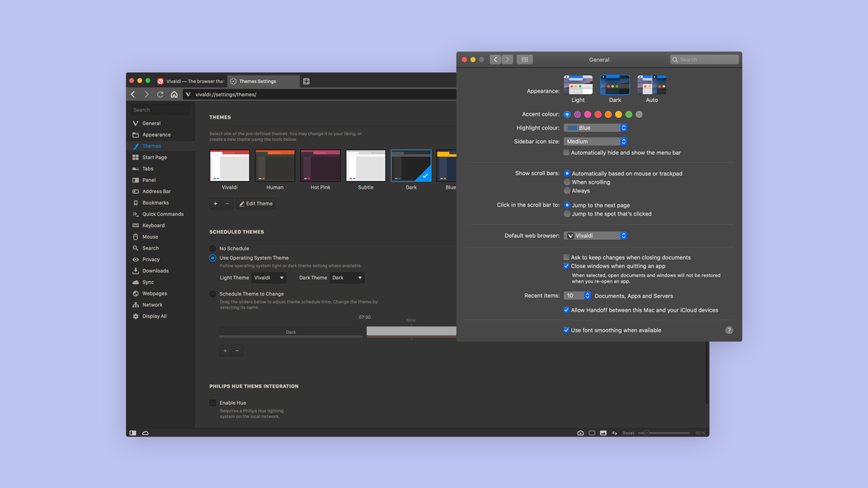Image resolution: width=868 pixels, height=488 pixels.
Task: Remove the theme with the minus icon
Action: (227, 204)
